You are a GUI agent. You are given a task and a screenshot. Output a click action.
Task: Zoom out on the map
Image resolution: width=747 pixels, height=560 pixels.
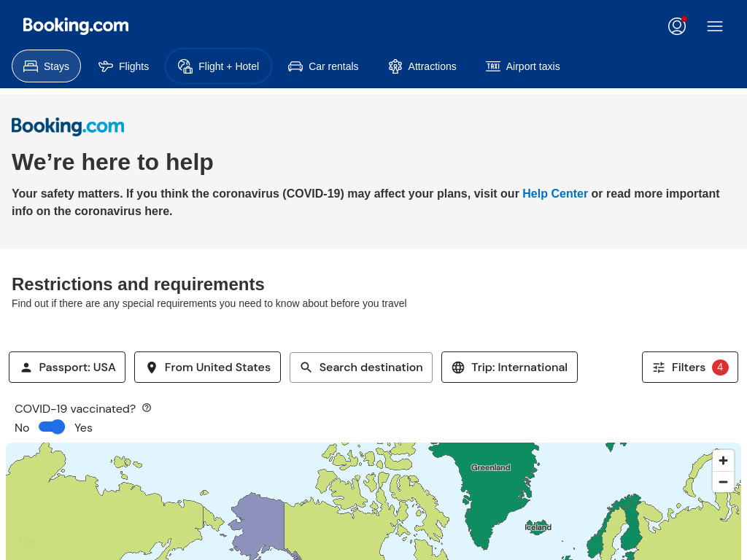pos(723,482)
